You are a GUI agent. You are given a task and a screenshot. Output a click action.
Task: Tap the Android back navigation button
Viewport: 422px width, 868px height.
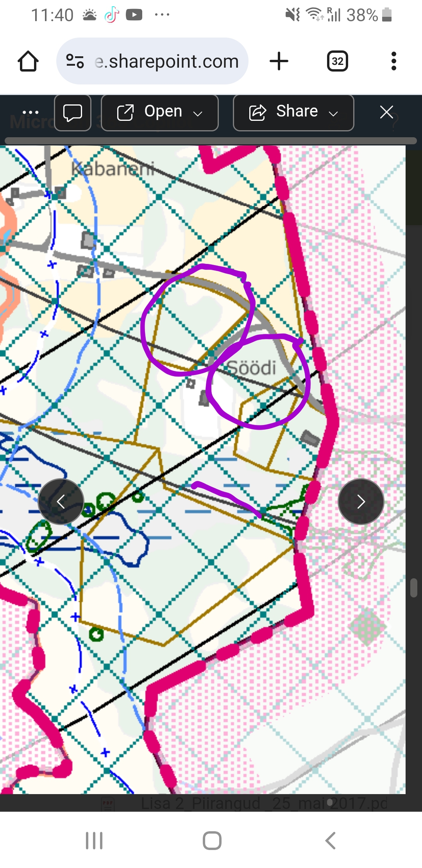click(331, 840)
